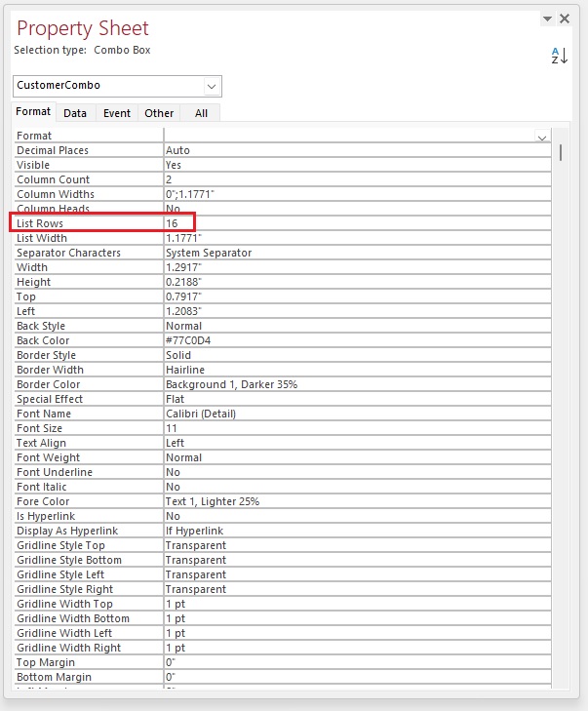The width and height of the screenshot is (588, 711).
Task: Click the Gridline Style Top value
Action: click(357, 545)
